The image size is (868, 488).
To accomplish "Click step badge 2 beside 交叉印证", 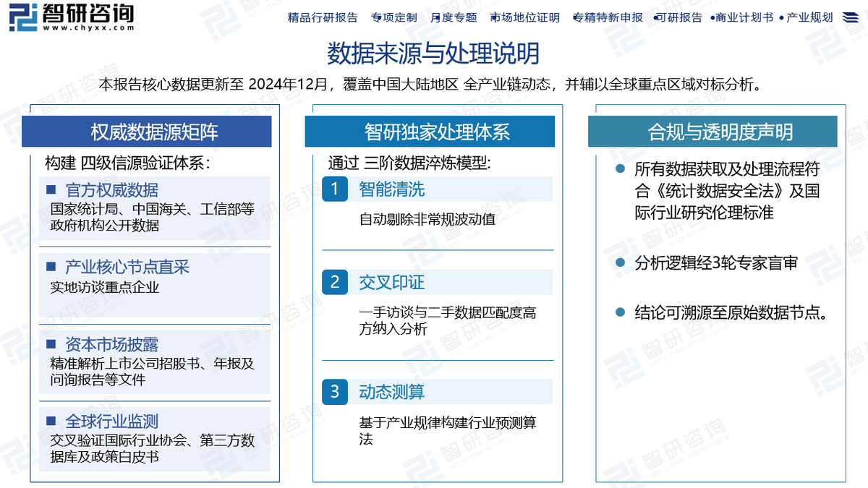I will tap(334, 283).
